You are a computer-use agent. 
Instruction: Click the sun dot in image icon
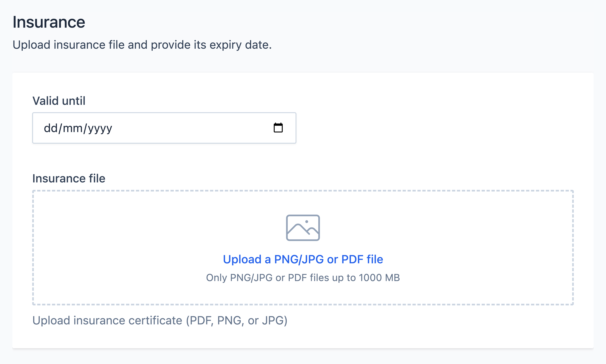[x=306, y=221]
